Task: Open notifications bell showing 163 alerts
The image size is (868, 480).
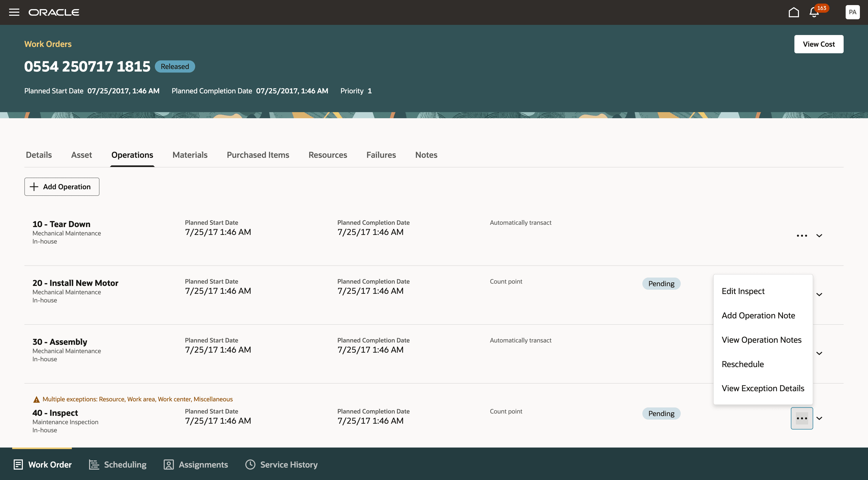Action: [814, 13]
